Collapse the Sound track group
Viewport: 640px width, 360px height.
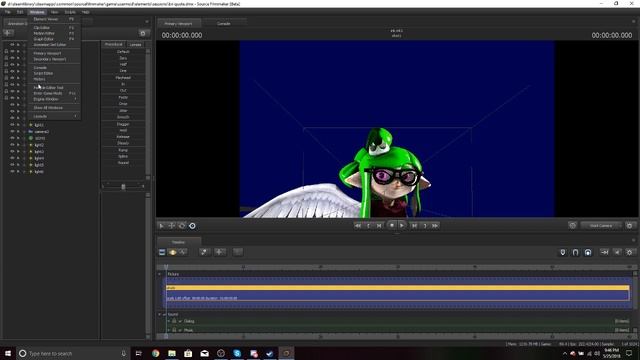pos(160,314)
